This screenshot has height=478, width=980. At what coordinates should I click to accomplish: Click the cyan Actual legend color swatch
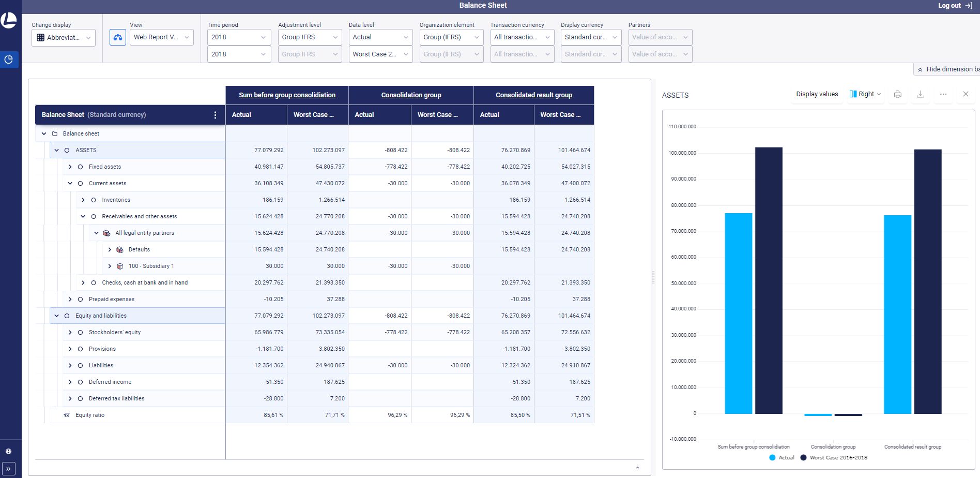pos(773,457)
